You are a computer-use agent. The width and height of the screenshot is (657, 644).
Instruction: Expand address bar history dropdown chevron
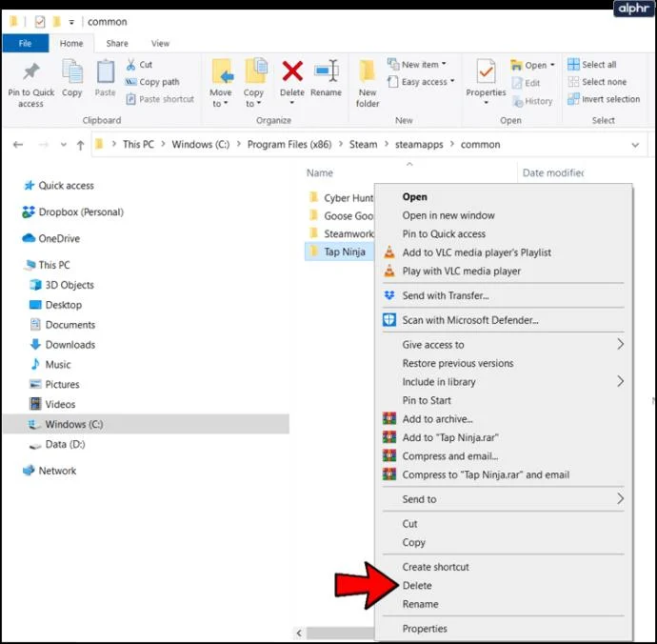(635, 145)
